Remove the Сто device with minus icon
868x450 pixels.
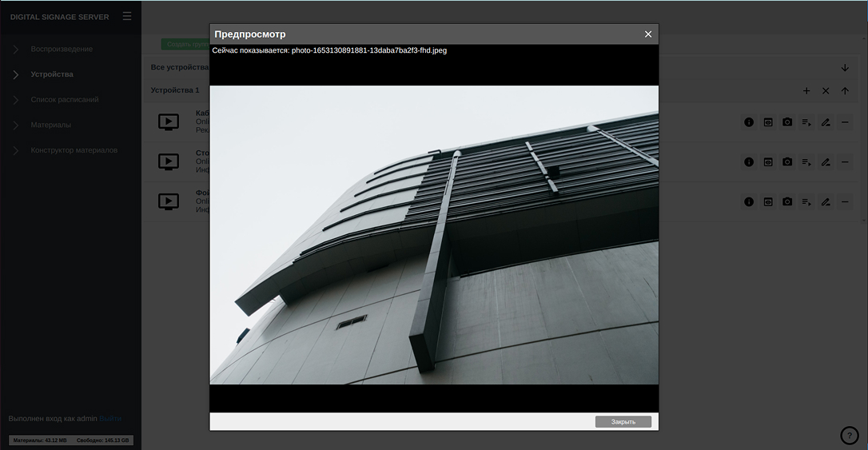click(x=845, y=162)
